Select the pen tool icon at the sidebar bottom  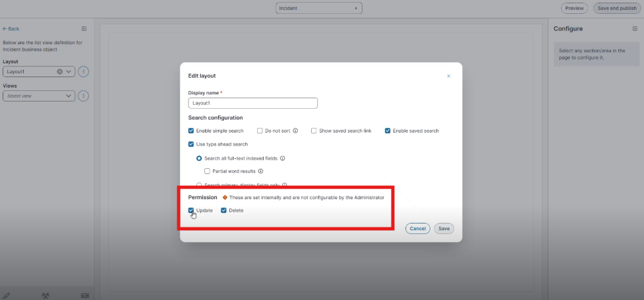coord(6,295)
